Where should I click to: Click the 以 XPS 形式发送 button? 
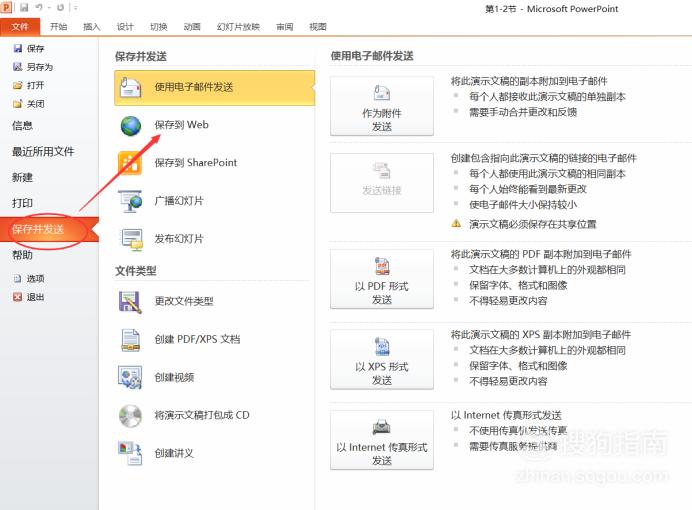382,360
